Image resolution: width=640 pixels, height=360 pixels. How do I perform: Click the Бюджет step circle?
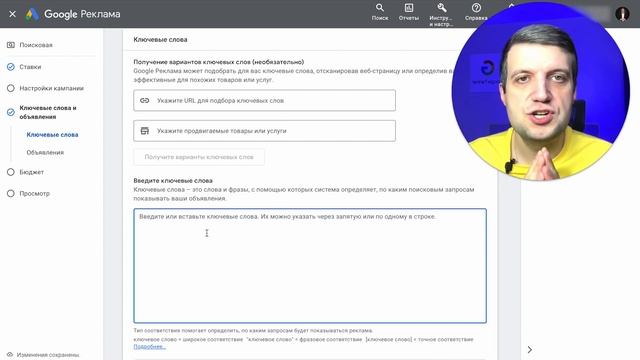pyautogui.click(x=11, y=172)
